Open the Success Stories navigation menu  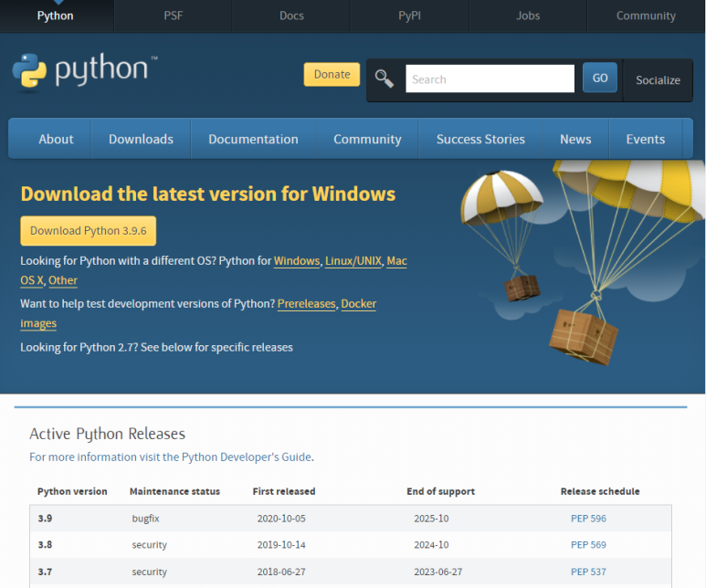(480, 139)
